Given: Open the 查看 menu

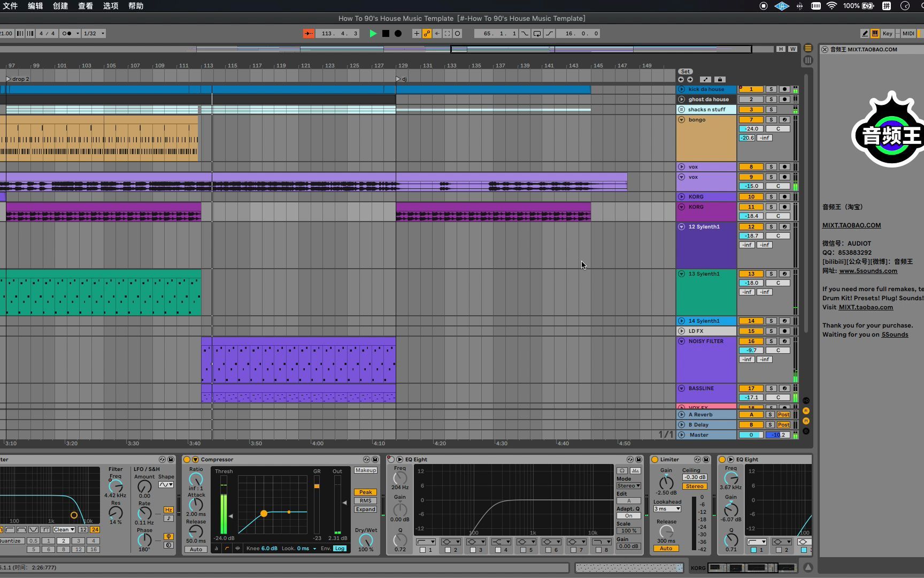Looking at the screenshot, I should point(86,6).
